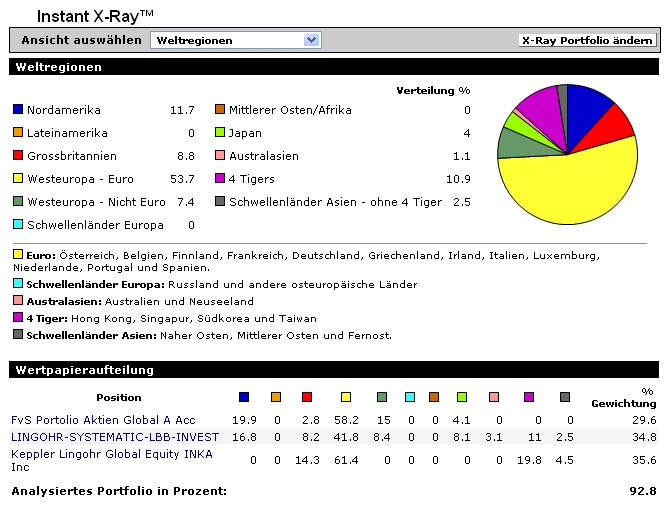
Task: Click the Keppler 4 Tigers value 19.8
Action: click(529, 460)
